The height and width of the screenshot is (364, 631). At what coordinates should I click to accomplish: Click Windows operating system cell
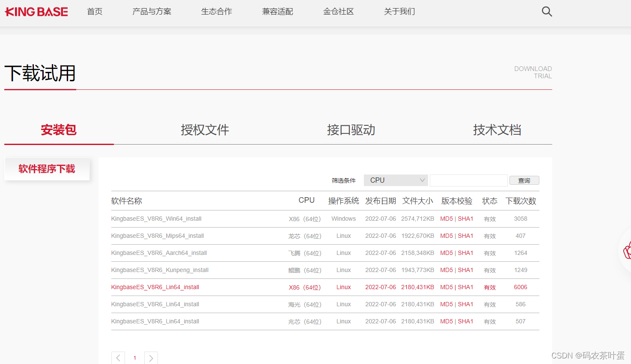tap(344, 219)
